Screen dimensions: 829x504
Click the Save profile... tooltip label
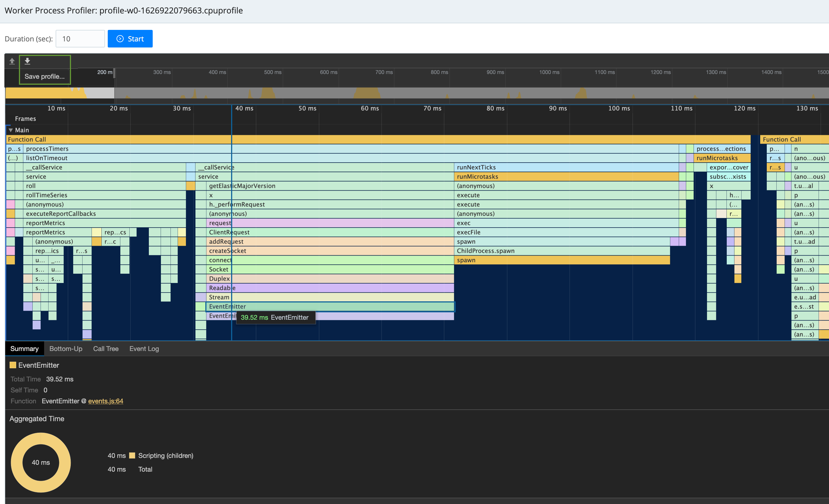[x=44, y=77]
